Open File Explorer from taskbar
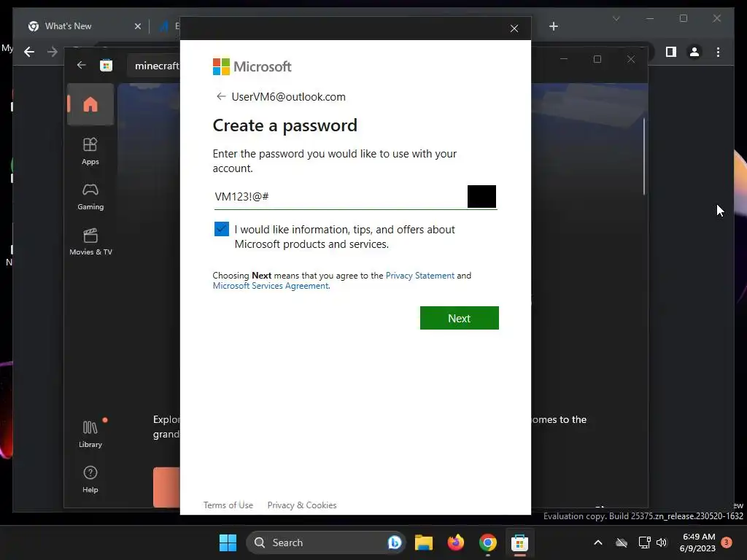Screen dimensions: 747x560 point(424,542)
